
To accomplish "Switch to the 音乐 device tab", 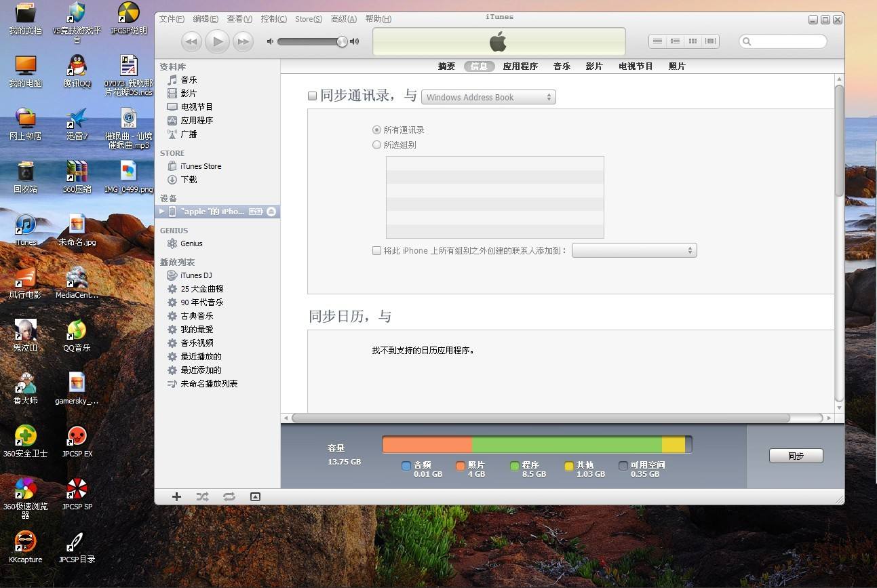I will pos(562,66).
